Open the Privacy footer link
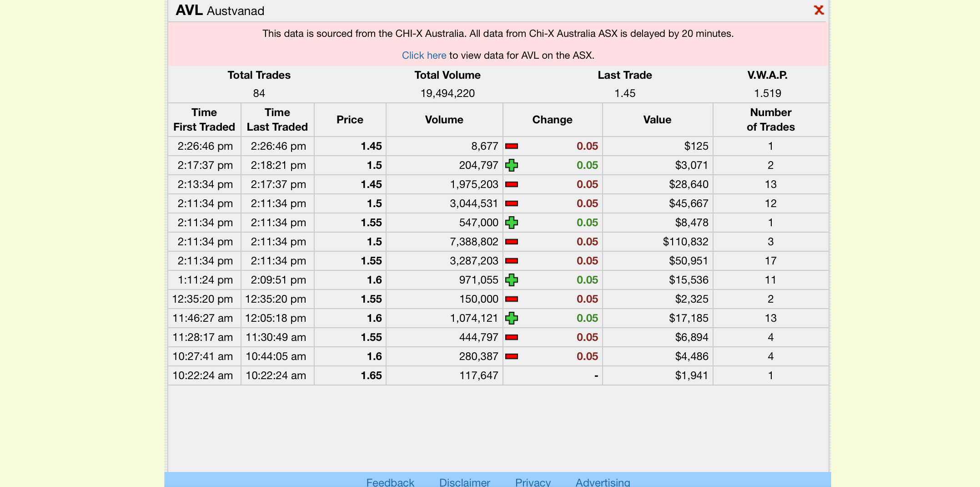The image size is (980, 487). click(533, 482)
